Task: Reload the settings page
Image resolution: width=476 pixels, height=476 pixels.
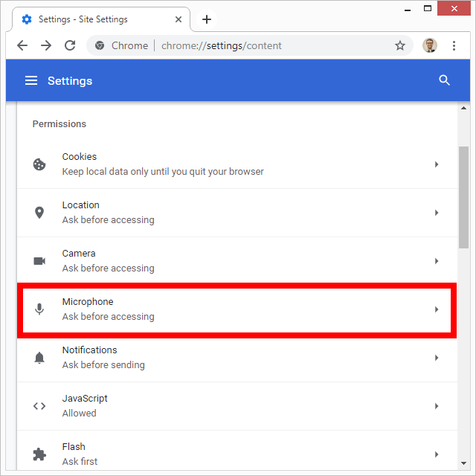Action: point(70,45)
